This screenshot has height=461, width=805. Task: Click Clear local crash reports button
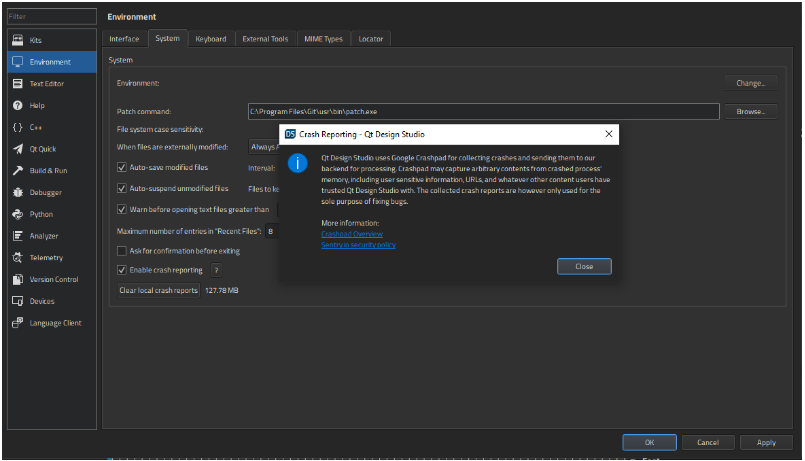coord(159,291)
